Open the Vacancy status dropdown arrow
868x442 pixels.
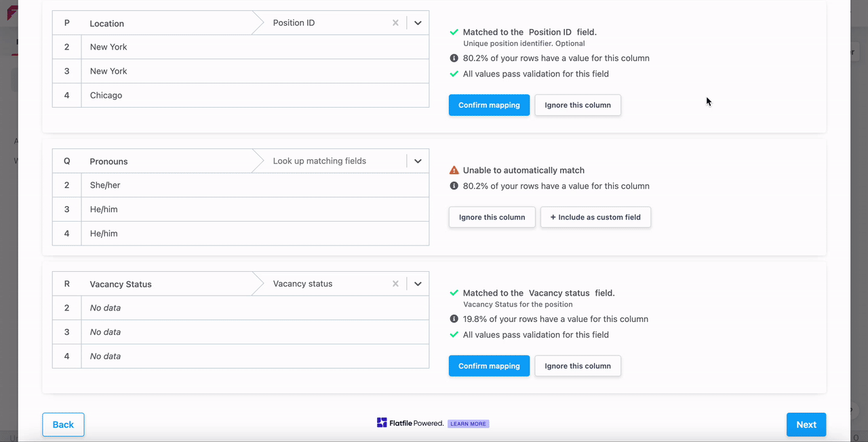click(x=418, y=284)
